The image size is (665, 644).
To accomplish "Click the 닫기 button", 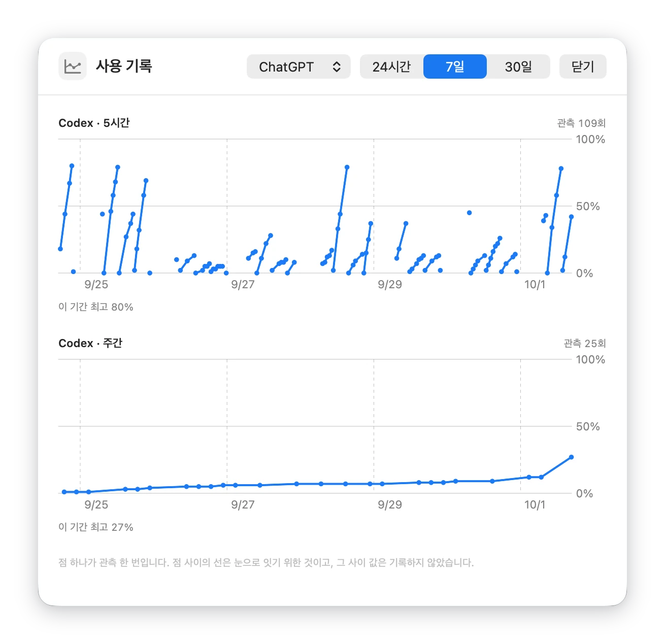I will [583, 66].
